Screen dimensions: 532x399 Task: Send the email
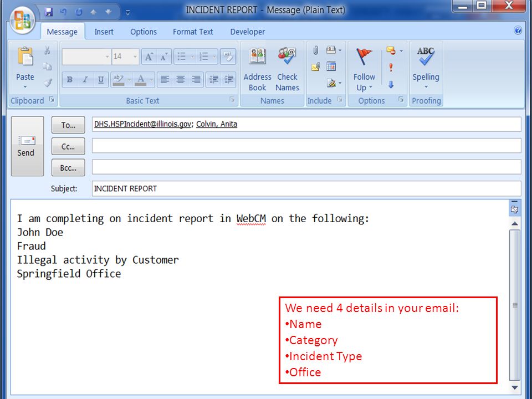(x=27, y=146)
